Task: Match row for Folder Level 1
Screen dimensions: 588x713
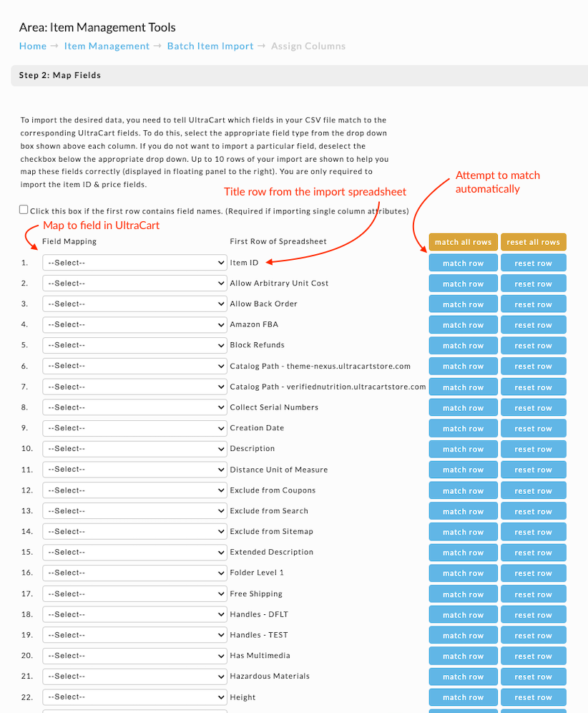Action: tap(463, 573)
